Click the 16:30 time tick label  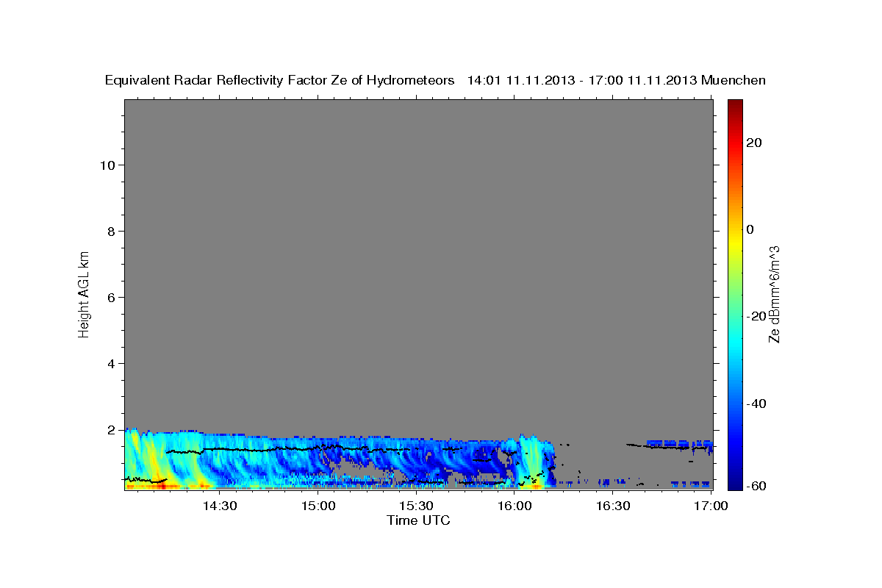tap(613, 506)
